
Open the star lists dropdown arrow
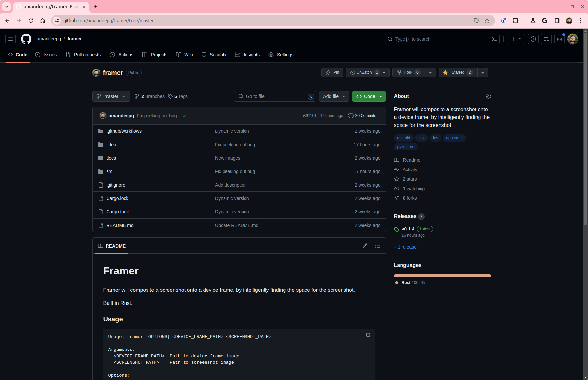483,72
